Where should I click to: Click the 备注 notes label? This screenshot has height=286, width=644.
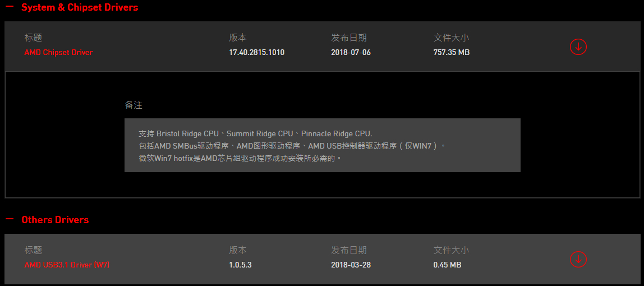134,105
